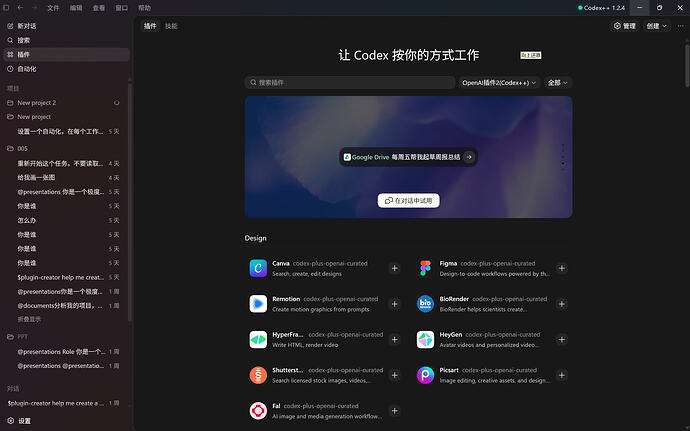
Task: Click the Remotion plugin logo
Action: coord(258,304)
